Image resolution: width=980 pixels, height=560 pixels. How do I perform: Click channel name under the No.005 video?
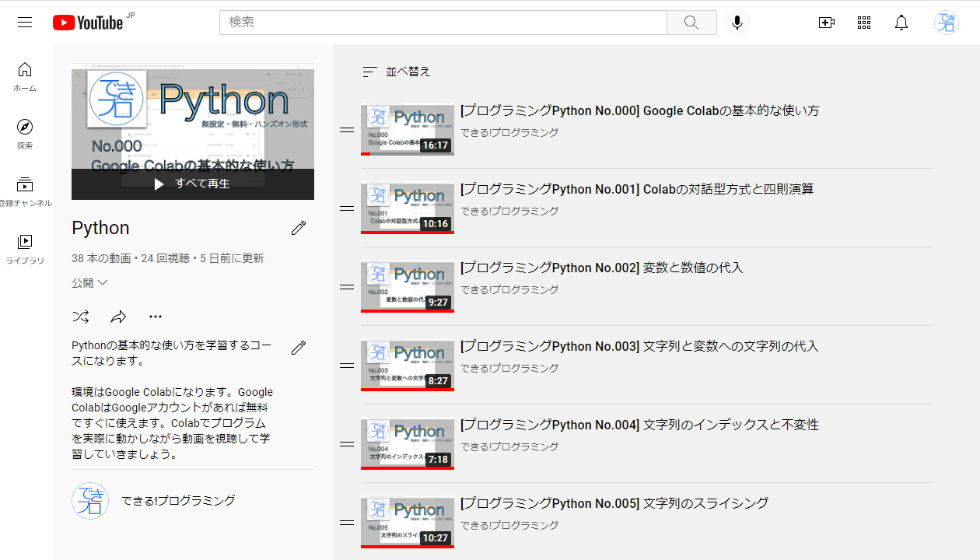509,526
